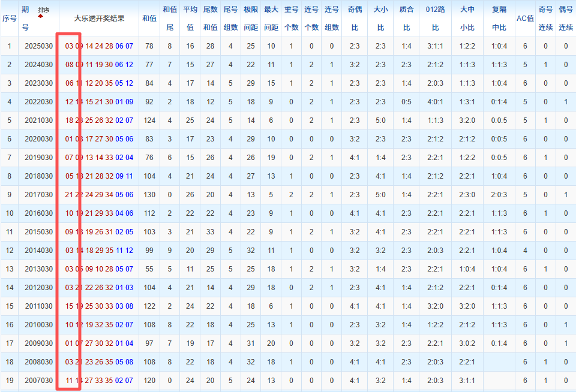576x392 pixels.
Task: Select period number 2013030
Action: [38, 269]
